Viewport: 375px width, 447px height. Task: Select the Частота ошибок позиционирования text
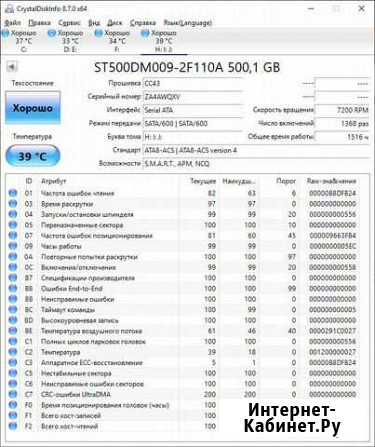[x=97, y=236]
